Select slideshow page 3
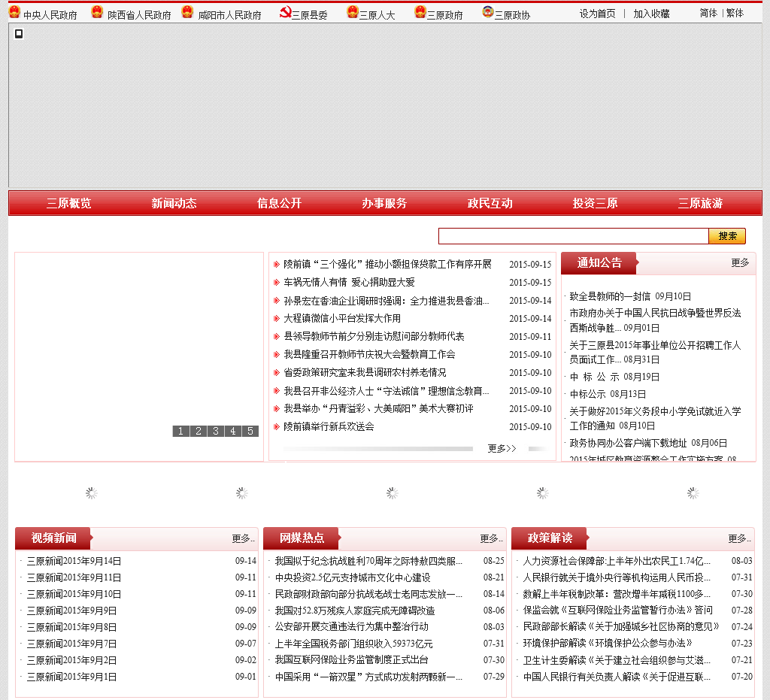770x700 pixels. pos(216,431)
